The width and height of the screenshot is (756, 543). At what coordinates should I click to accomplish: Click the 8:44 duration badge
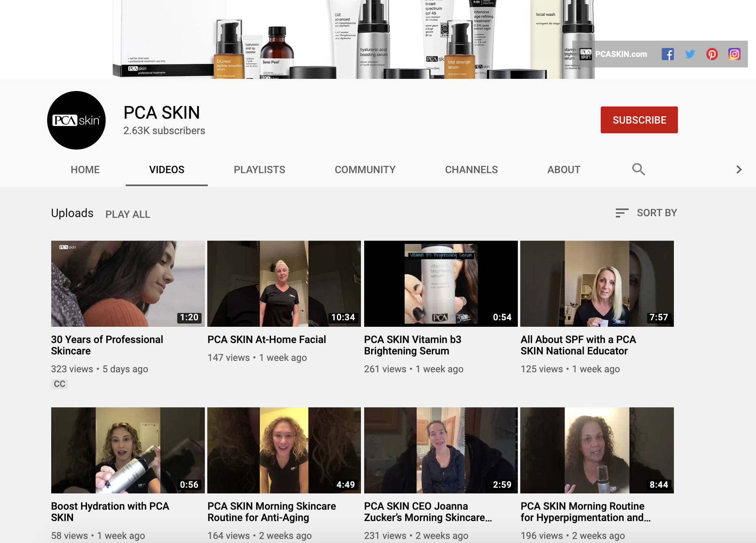coord(658,484)
